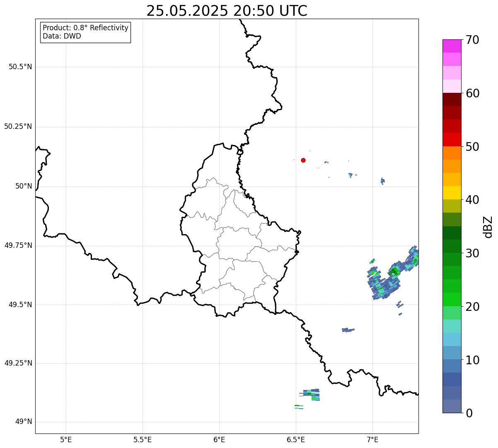Click the title '25.05.2025 20:50 UTC'
Image resolution: width=498 pixels, height=448 pixels.
click(x=227, y=11)
